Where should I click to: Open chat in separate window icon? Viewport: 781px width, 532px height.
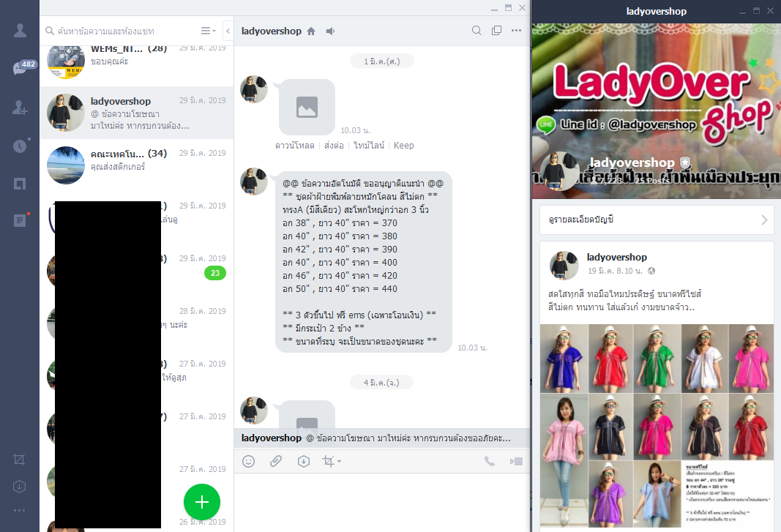[496, 31]
